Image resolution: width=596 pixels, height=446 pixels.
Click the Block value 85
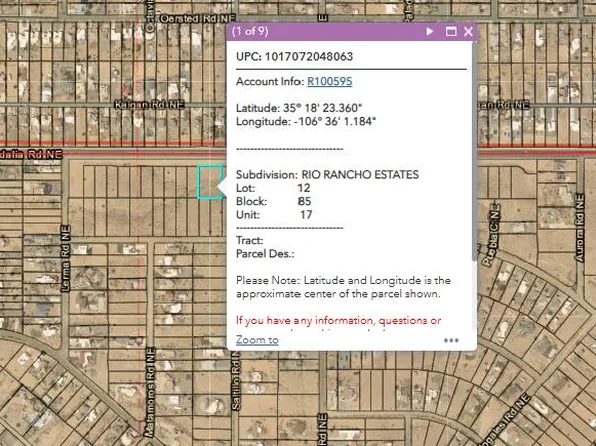click(304, 201)
